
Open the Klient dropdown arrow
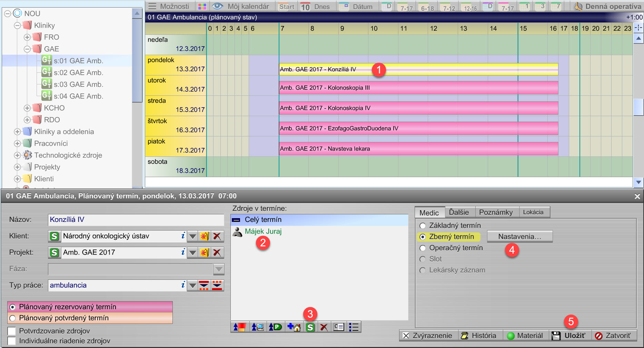coord(193,236)
